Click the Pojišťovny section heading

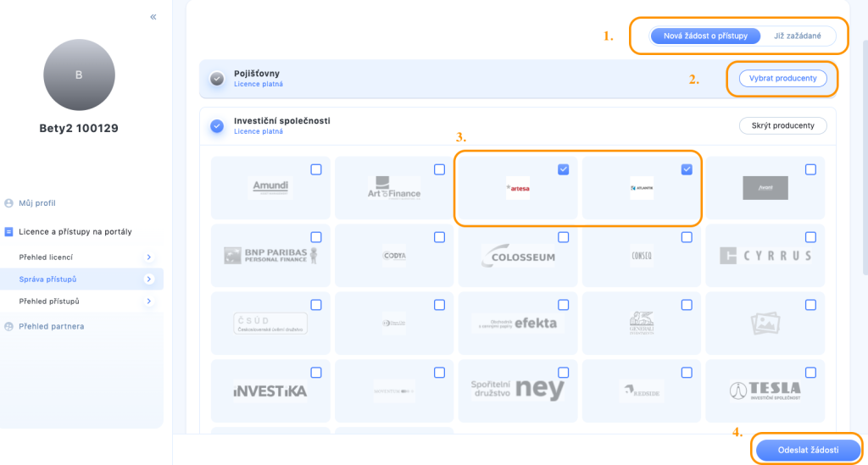[257, 74]
